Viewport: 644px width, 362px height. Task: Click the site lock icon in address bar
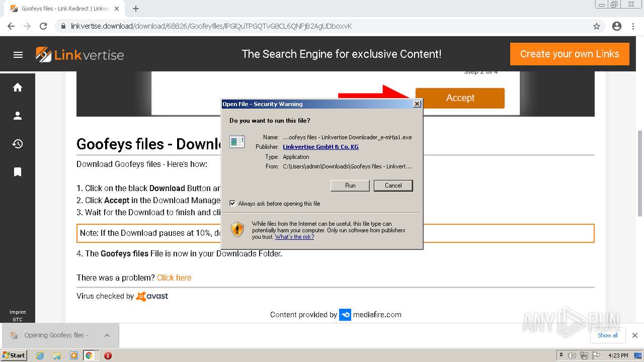coord(63,26)
